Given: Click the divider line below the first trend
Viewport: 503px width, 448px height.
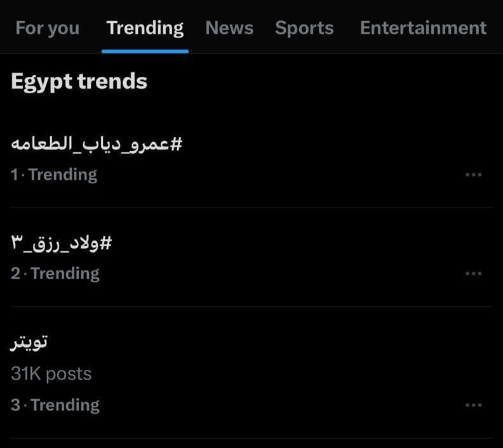Looking at the screenshot, I should point(251,208).
